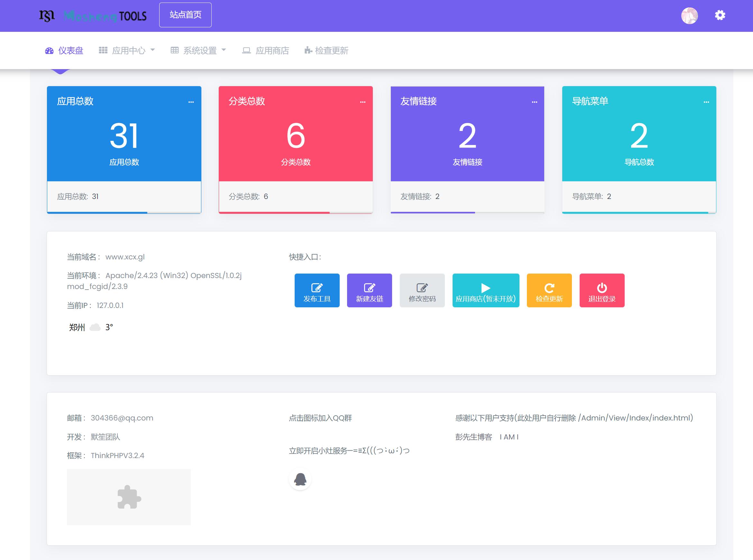
Task: Click the user avatar in the header
Action: (x=690, y=15)
